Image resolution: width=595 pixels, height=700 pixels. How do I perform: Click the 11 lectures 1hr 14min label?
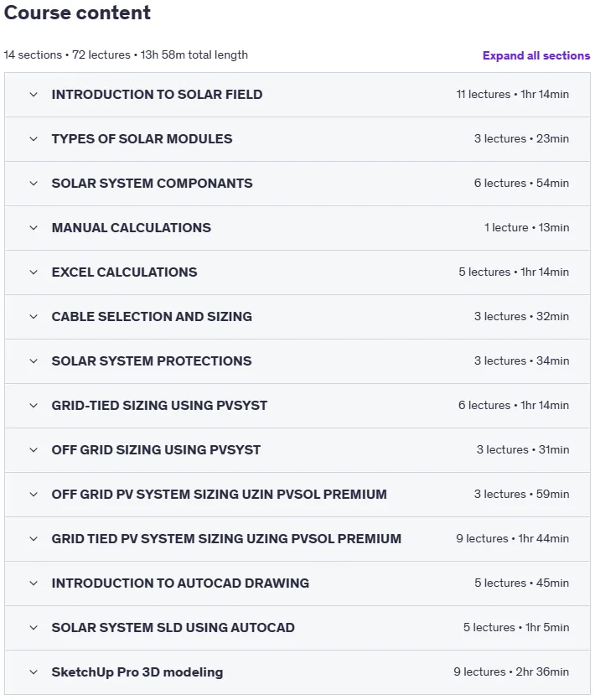point(512,95)
